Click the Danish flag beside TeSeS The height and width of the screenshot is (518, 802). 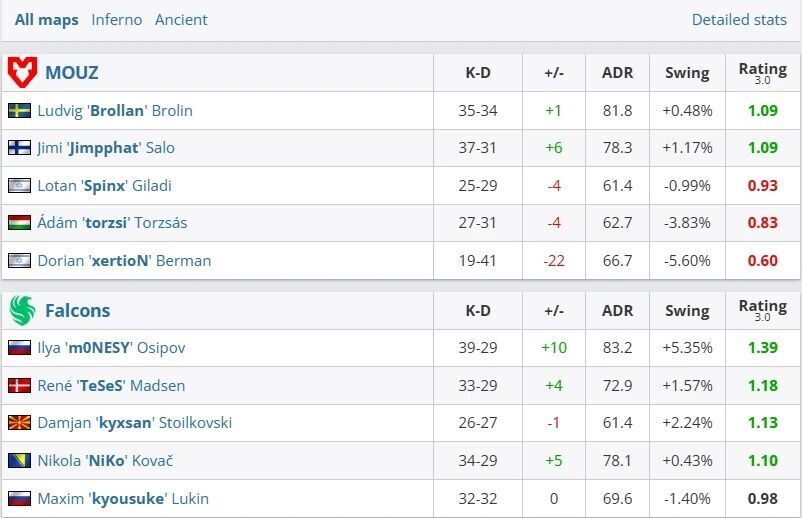(19, 385)
